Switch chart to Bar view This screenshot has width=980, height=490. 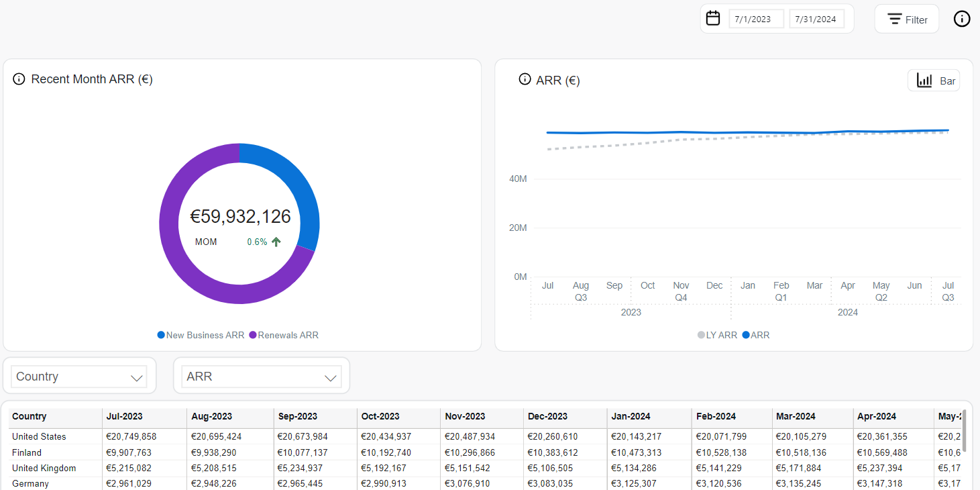pos(934,81)
